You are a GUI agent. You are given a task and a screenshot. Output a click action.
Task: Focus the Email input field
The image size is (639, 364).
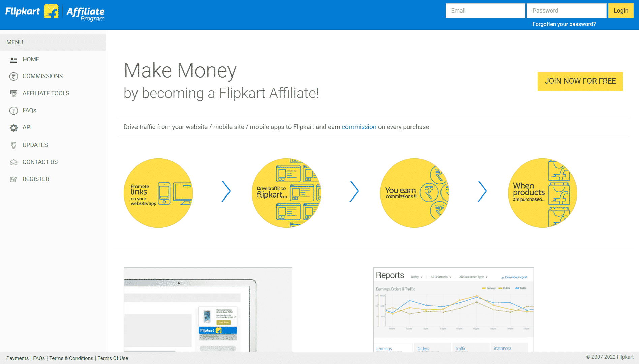(x=485, y=11)
